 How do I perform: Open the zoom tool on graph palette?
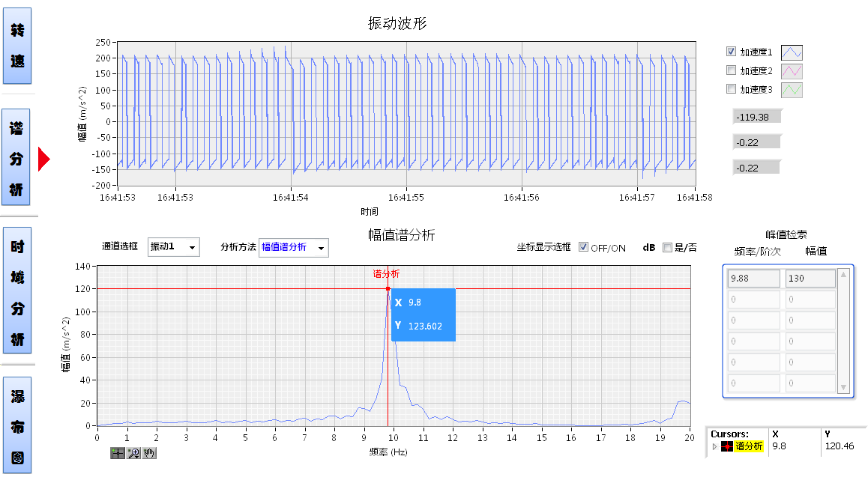[134, 453]
